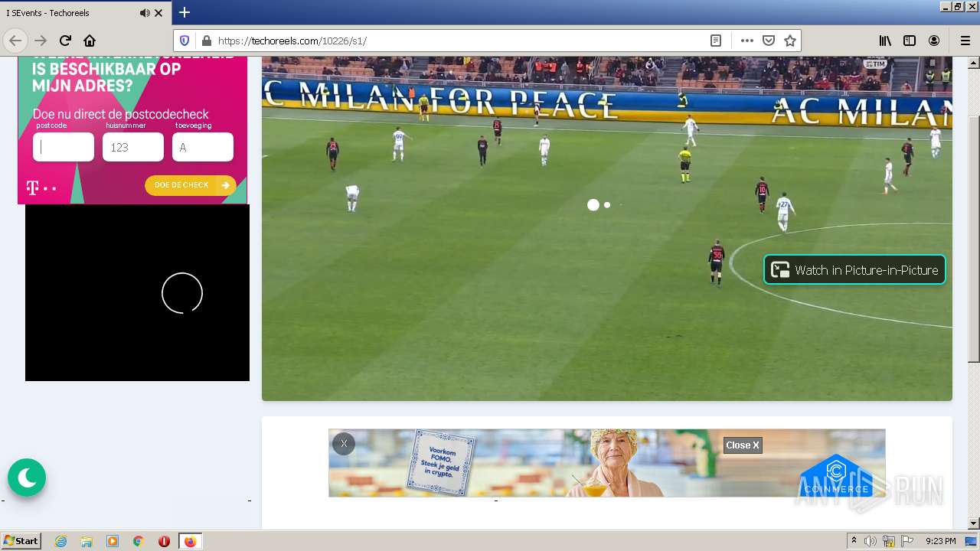The width and height of the screenshot is (980, 551).
Task: Open the Library menu
Action: pyautogui.click(x=885, y=41)
